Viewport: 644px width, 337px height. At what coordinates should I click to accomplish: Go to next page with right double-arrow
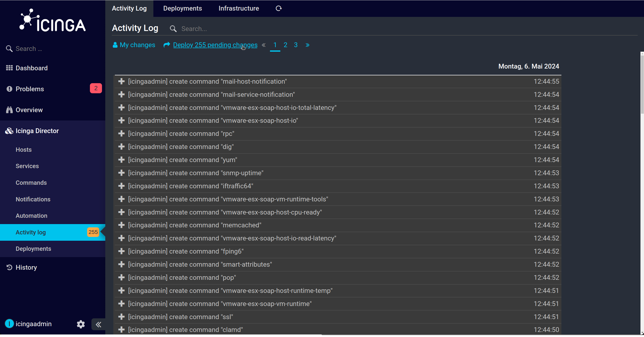(308, 45)
